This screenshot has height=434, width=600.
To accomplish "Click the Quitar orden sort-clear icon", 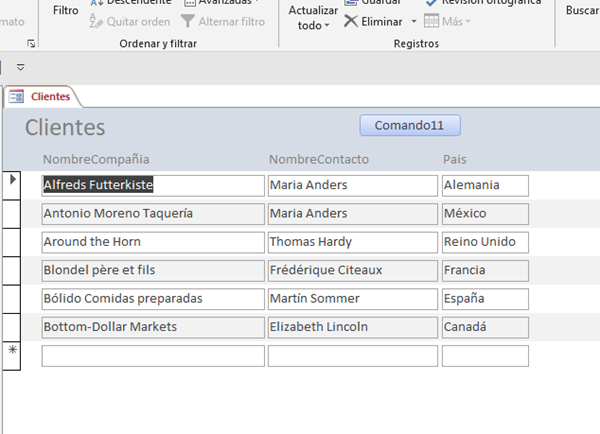I will (x=96, y=21).
